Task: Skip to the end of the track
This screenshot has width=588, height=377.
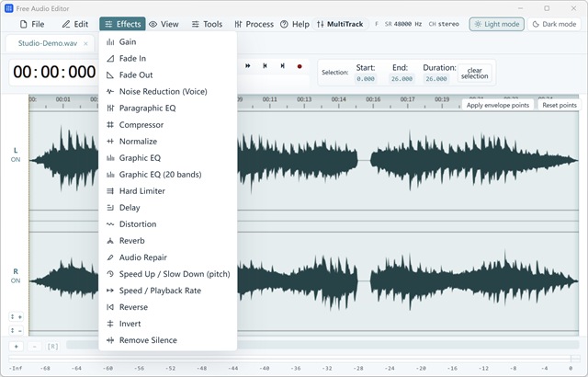Action: [x=282, y=66]
